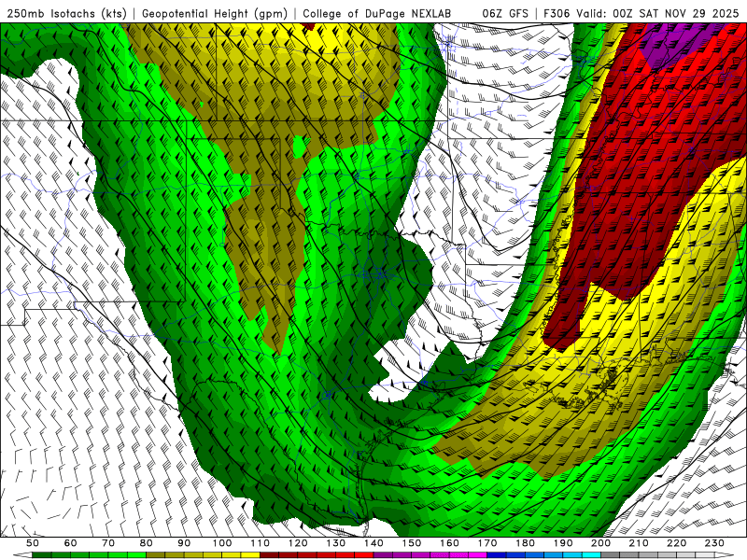This screenshot has width=747, height=560.
Task: Click the "250mb Isotachs (kts)" title text
Action: pyautogui.click(x=66, y=13)
